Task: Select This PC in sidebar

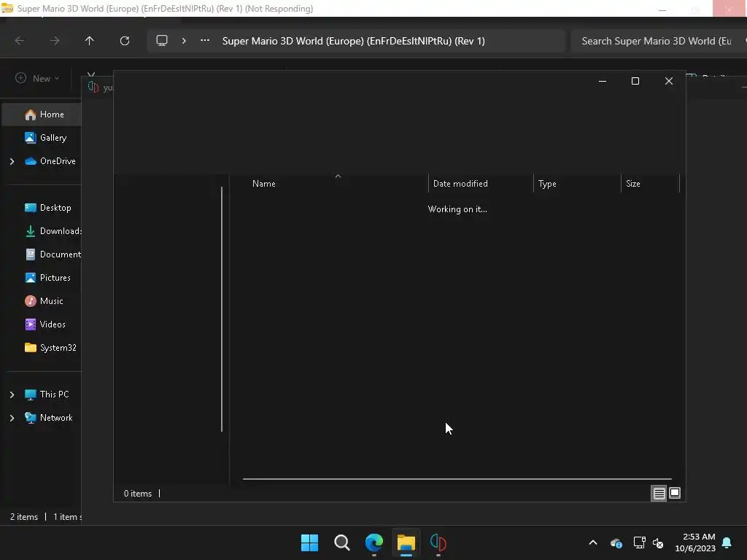Action: [47, 394]
